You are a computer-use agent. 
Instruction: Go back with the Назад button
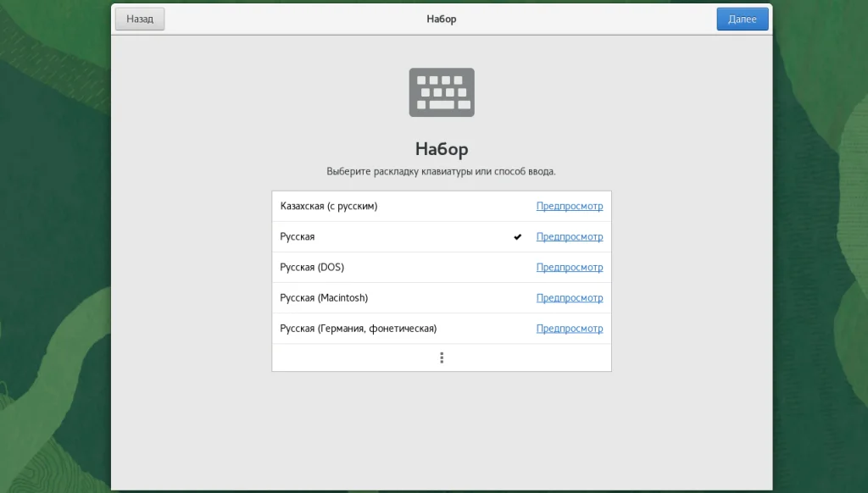coord(140,19)
